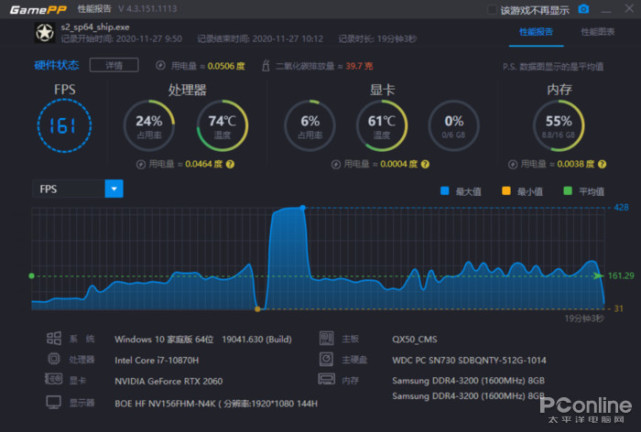Click the 硬件状态 heading
Image resolution: width=641 pixels, height=432 pixels.
57,65
